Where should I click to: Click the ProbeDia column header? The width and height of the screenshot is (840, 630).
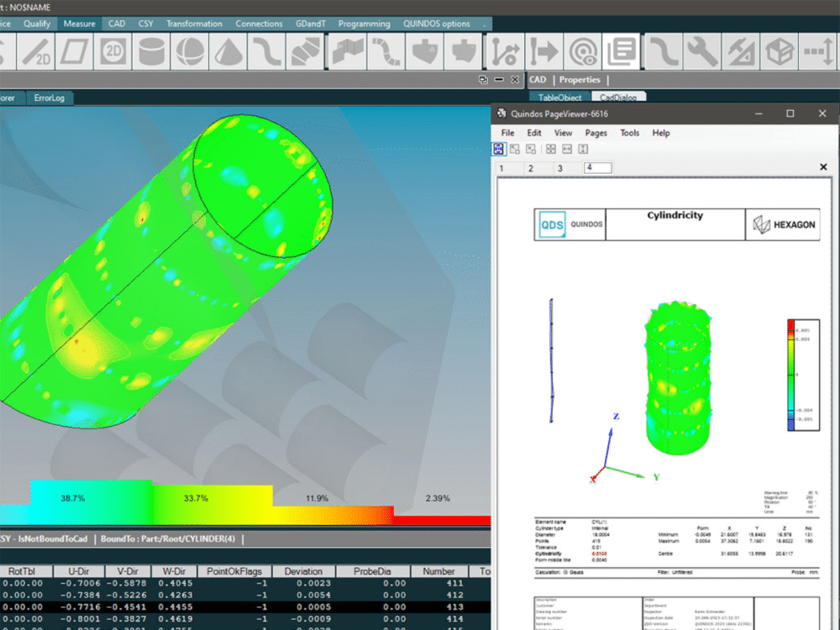tap(372, 571)
